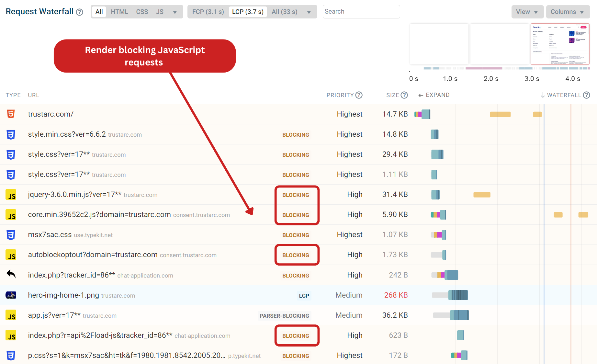
Task: Open the msx7sac.css request
Action: [298, 235]
